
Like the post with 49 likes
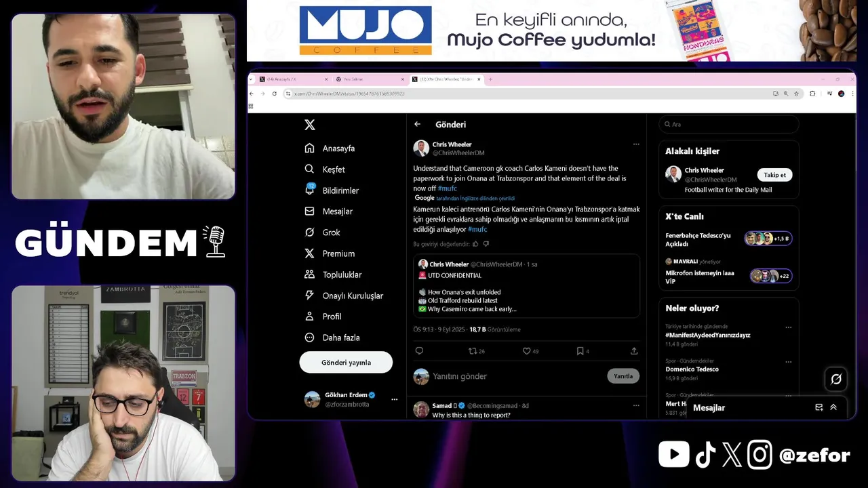pos(530,351)
